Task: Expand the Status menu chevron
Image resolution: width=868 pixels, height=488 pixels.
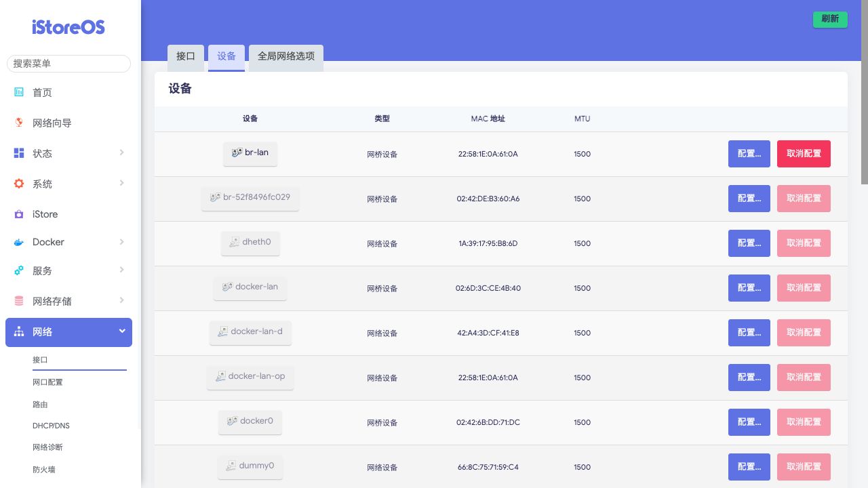Action: pos(122,152)
